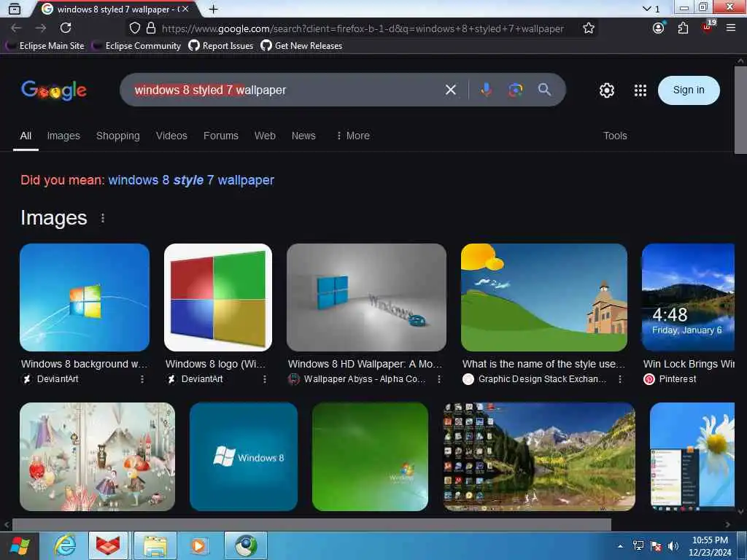Open a new tab with plus
This screenshot has height=560, width=747.
click(x=214, y=9)
